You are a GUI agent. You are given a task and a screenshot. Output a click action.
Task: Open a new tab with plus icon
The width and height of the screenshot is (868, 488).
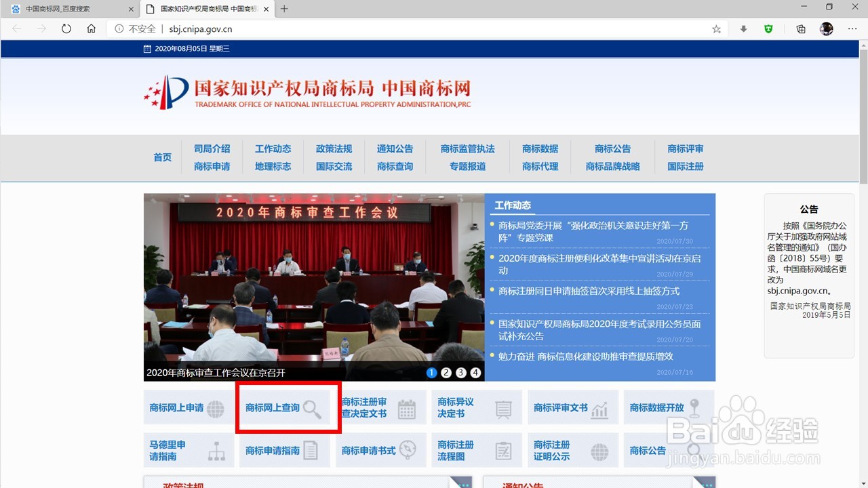tap(284, 9)
